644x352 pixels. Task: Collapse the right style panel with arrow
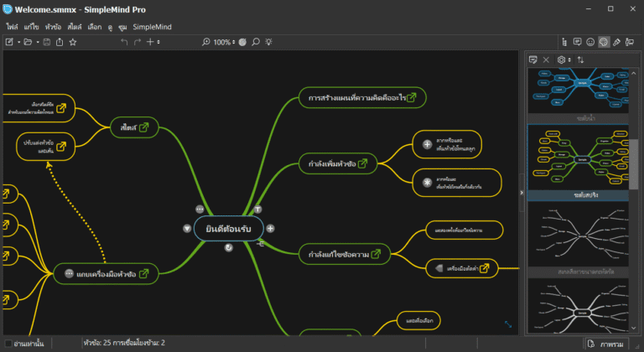pos(522,193)
